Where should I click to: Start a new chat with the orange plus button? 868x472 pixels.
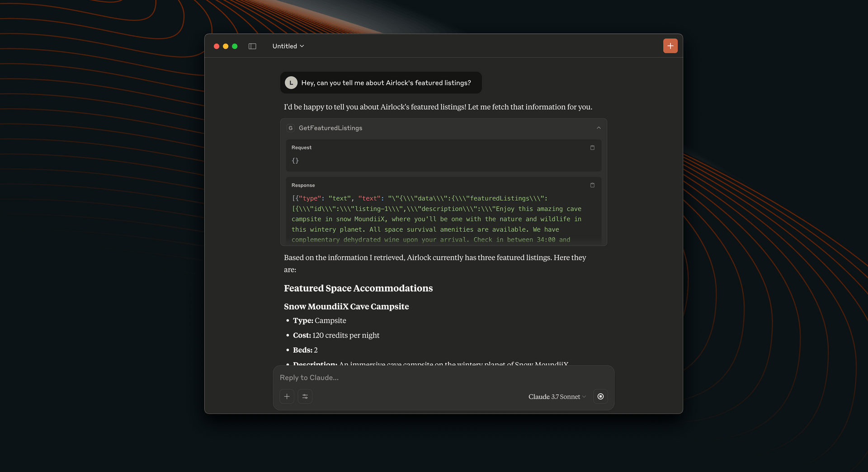pos(670,46)
